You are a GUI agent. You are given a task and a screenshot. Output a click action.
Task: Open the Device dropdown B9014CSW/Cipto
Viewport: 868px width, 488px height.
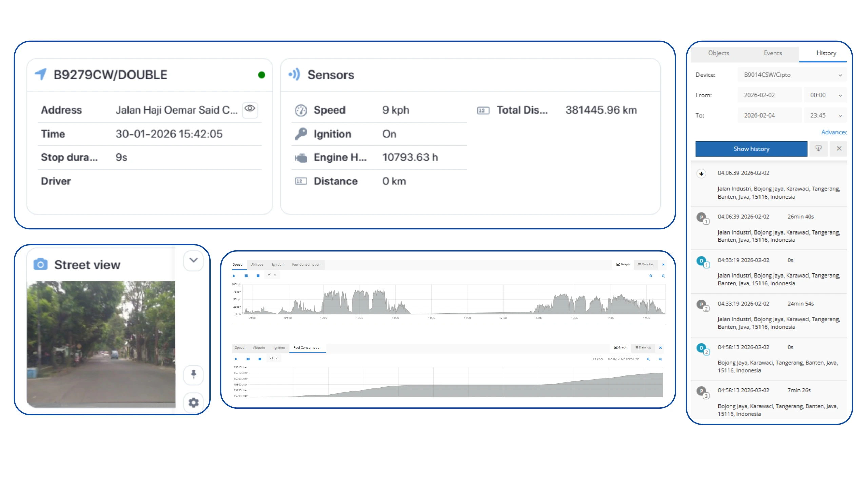coord(792,75)
